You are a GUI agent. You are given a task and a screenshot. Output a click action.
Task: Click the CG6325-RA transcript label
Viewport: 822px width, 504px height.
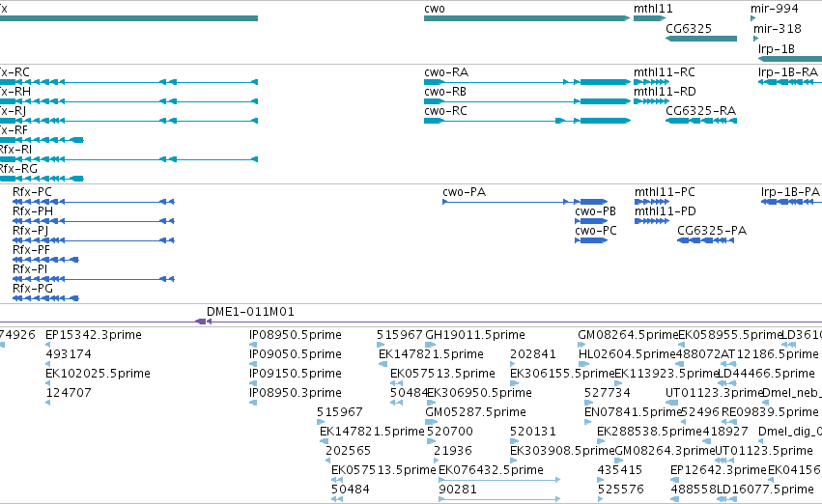tap(700, 110)
